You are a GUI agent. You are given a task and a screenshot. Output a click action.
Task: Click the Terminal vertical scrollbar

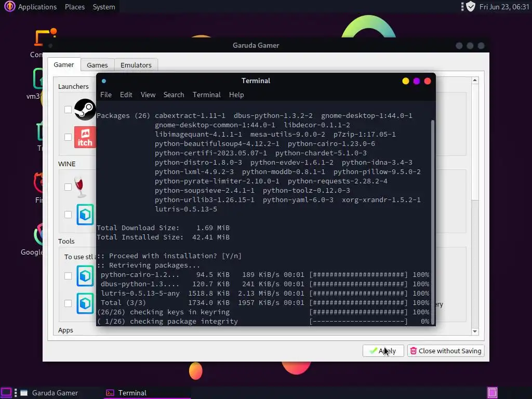click(433, 222)
